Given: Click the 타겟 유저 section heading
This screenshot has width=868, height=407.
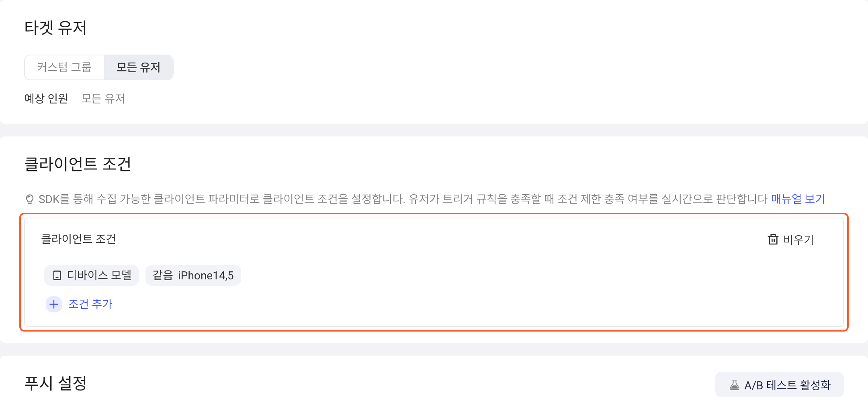Looking at the screenshot, I should tap(55, 28).
